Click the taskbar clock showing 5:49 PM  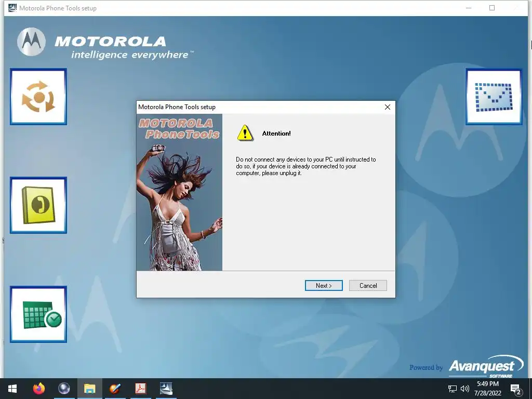coord(487,389)
